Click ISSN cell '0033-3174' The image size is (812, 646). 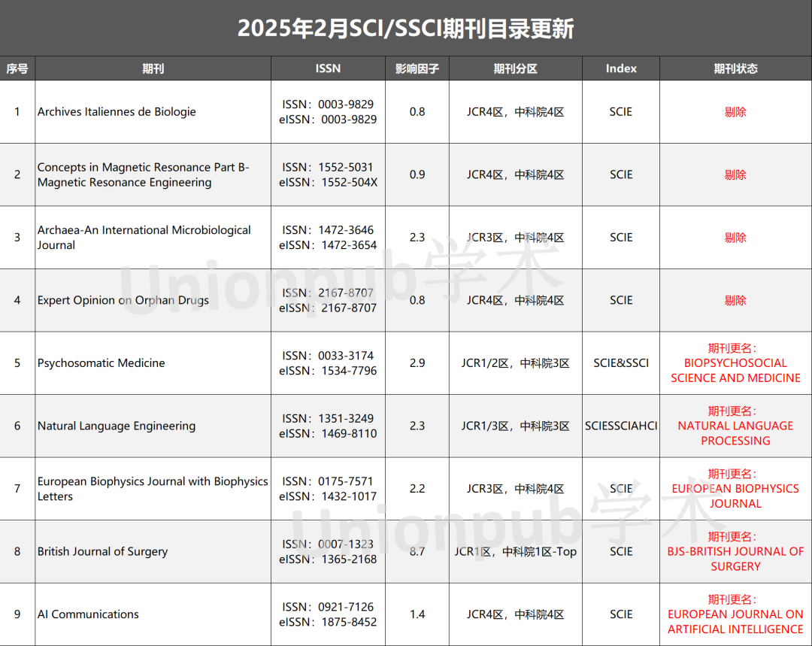coord(328,363)
